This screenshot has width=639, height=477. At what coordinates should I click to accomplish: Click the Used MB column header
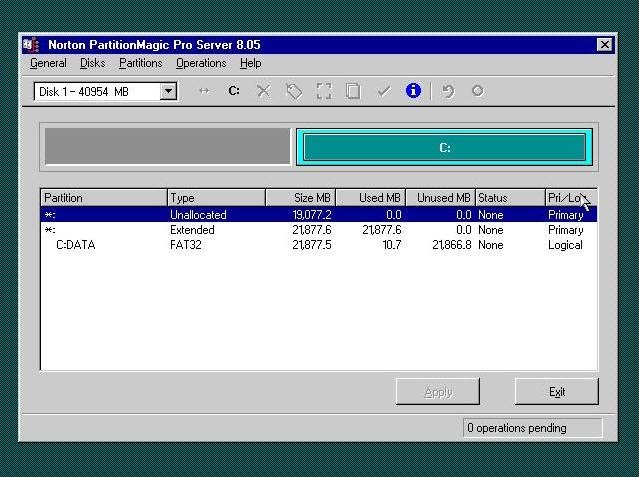point(370,198)
